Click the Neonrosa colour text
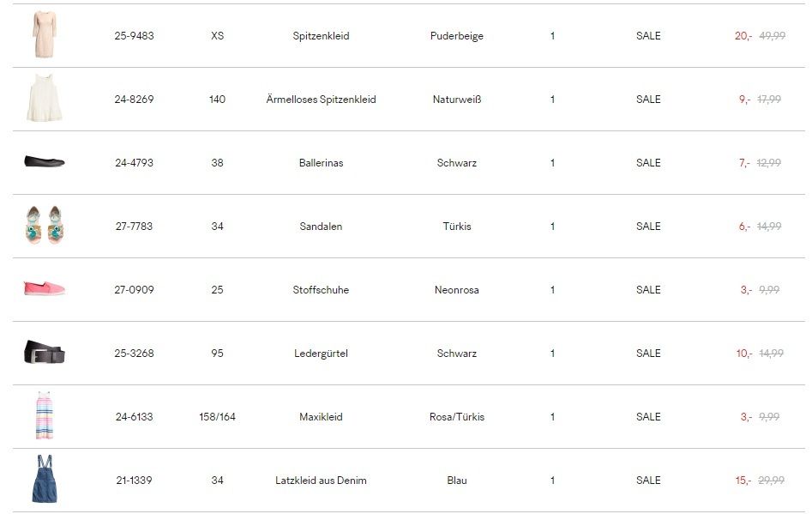Screen dimensions: 812x514 coord(457,290)
